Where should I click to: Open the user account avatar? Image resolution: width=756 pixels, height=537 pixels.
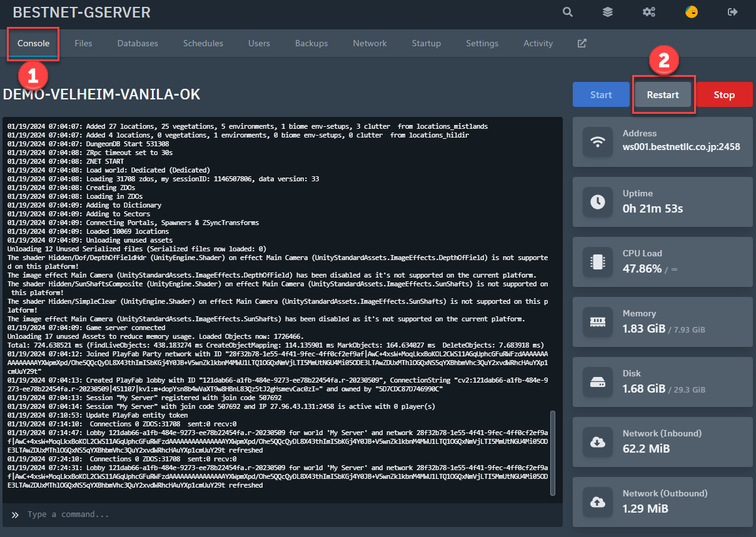tap(691, 12)
